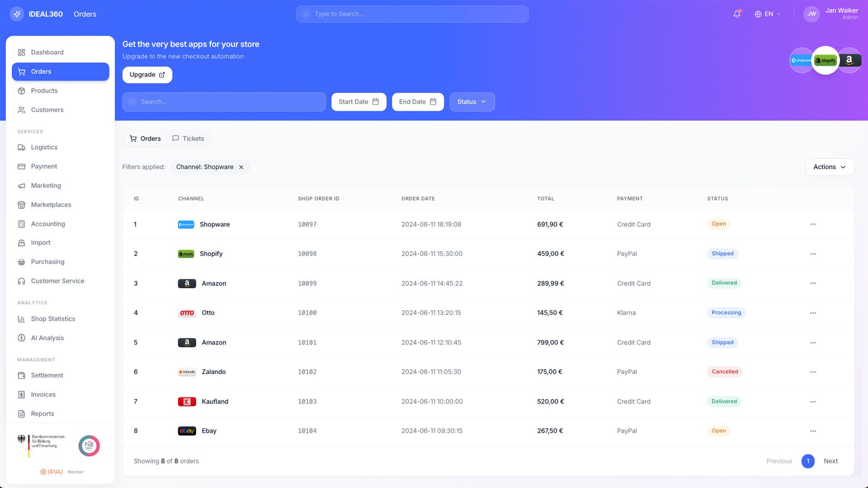Go to the Next page
Image resolution: width=868 pixels, height=488 pixels.
(830, 461)
